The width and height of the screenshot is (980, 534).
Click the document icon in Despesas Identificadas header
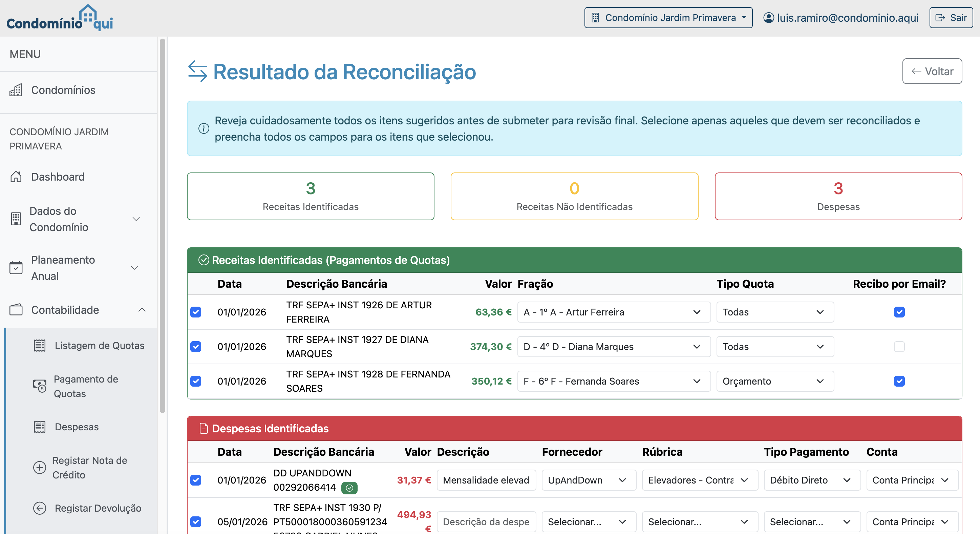click(x=204, y=429)
